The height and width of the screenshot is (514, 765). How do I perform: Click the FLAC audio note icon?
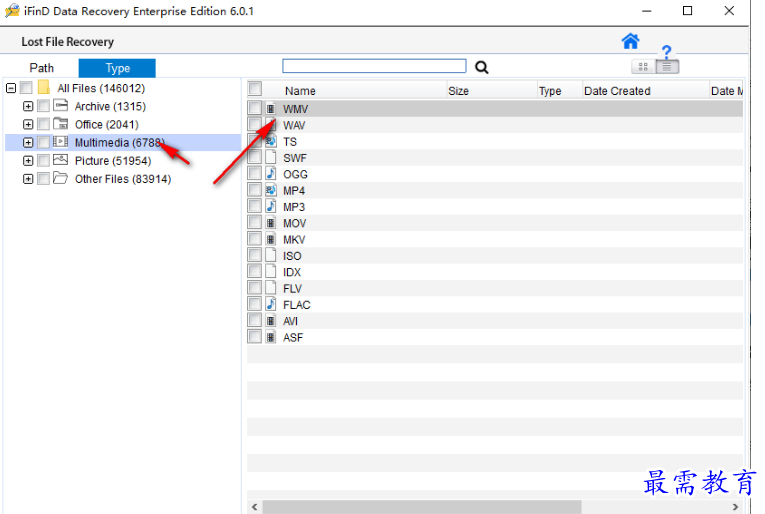pyautogui.click(x=271, y=304)
